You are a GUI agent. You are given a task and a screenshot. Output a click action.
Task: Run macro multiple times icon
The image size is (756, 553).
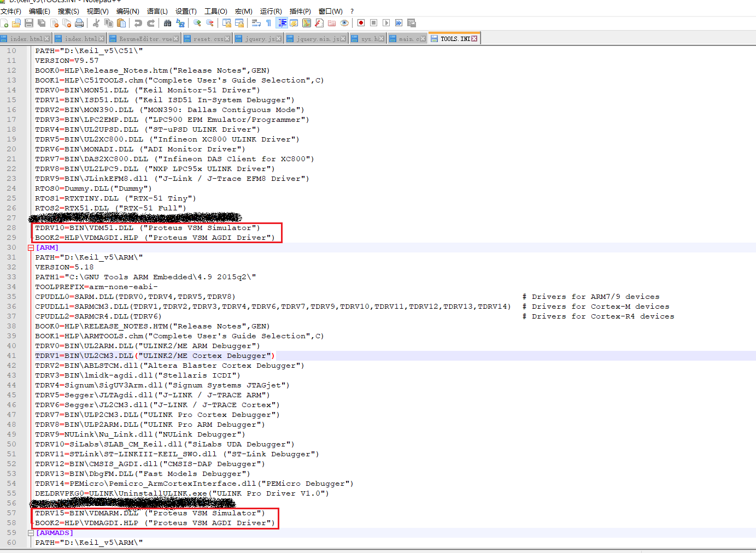click(x=398, y=23)
